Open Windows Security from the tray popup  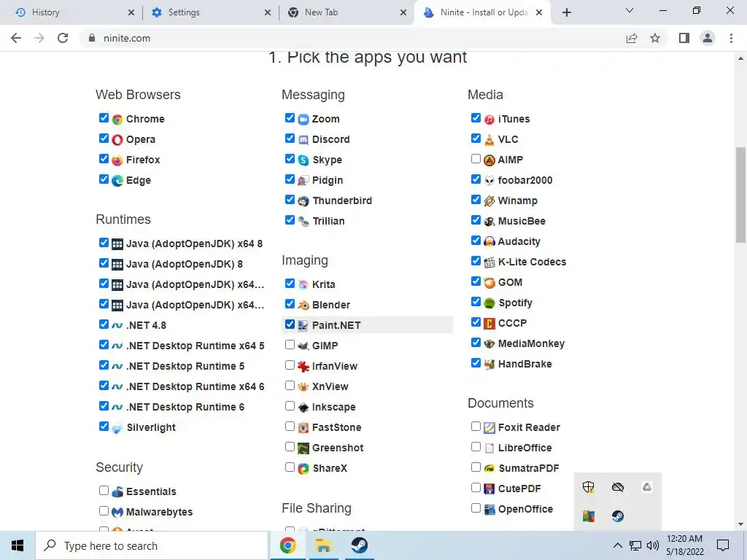point(589,487)
